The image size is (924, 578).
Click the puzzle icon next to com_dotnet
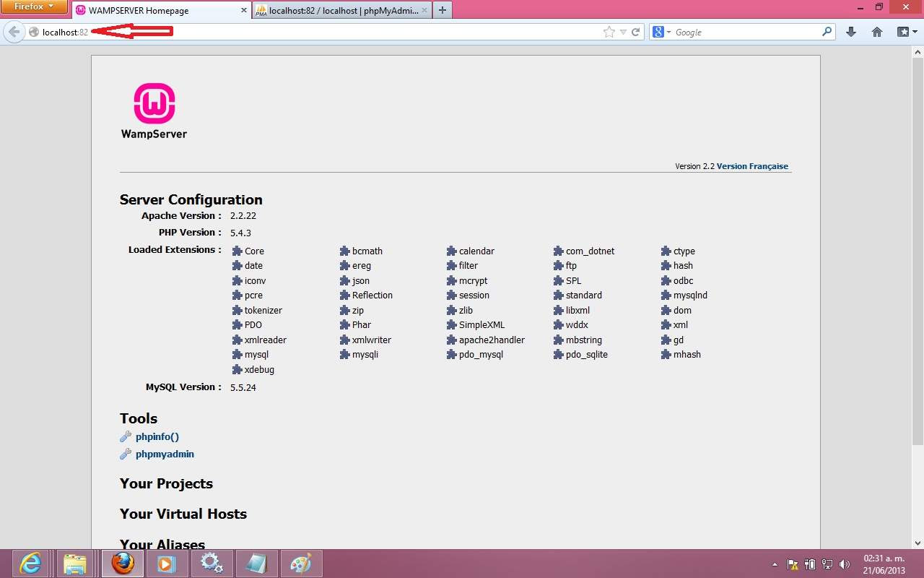(x=559, y=251)
